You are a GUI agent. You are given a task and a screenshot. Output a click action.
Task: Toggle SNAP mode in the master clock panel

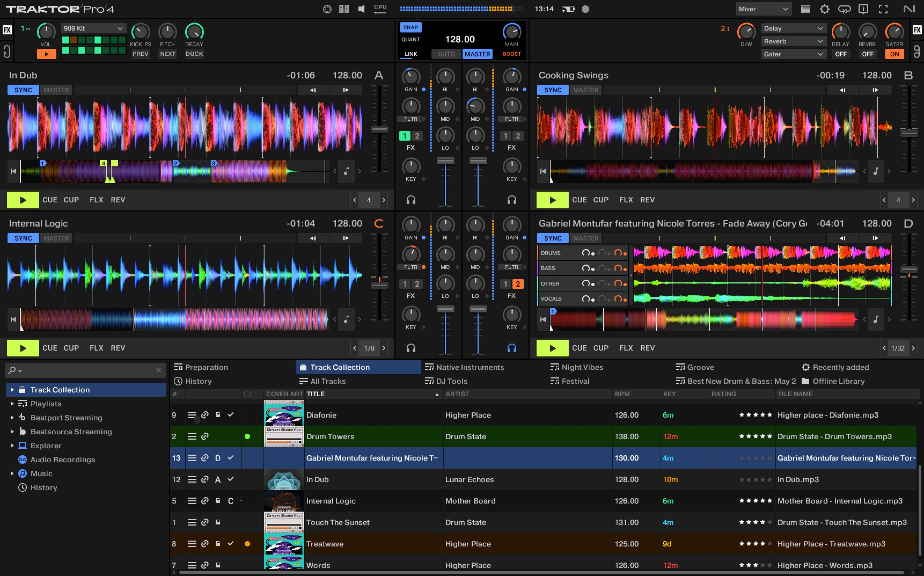[411, 27]
